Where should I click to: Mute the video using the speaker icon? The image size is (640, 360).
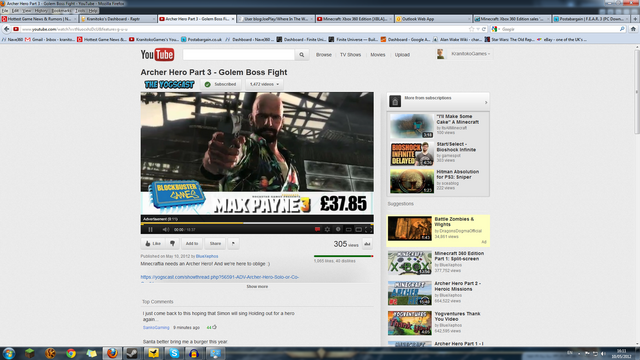pos(165,230)
